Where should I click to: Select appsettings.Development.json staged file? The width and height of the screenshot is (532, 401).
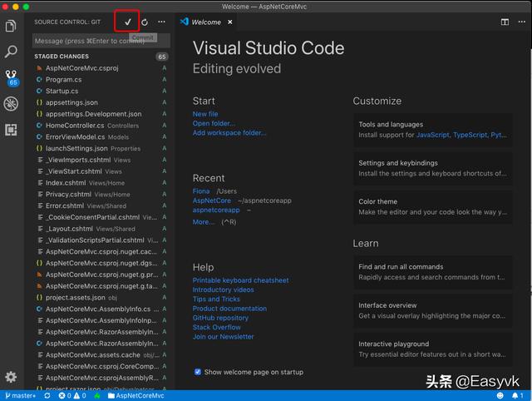click(x=101, y=114)
